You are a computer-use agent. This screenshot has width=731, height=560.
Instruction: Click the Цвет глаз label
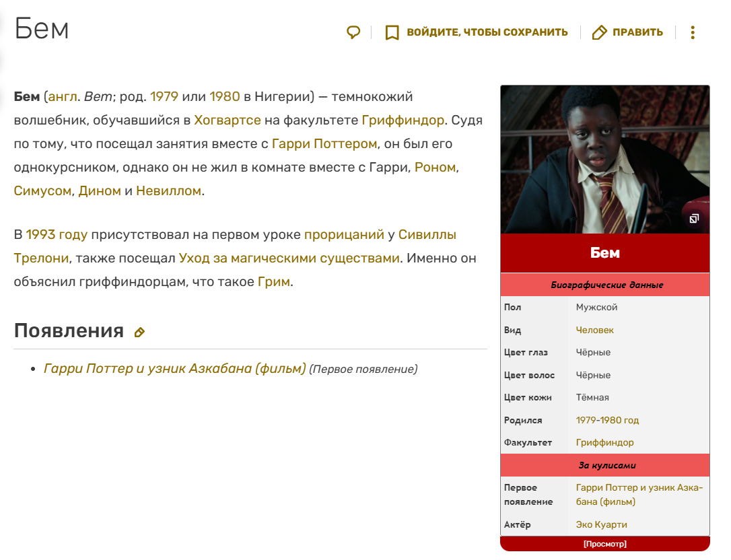pyautogui.click(x=526, y=353)
